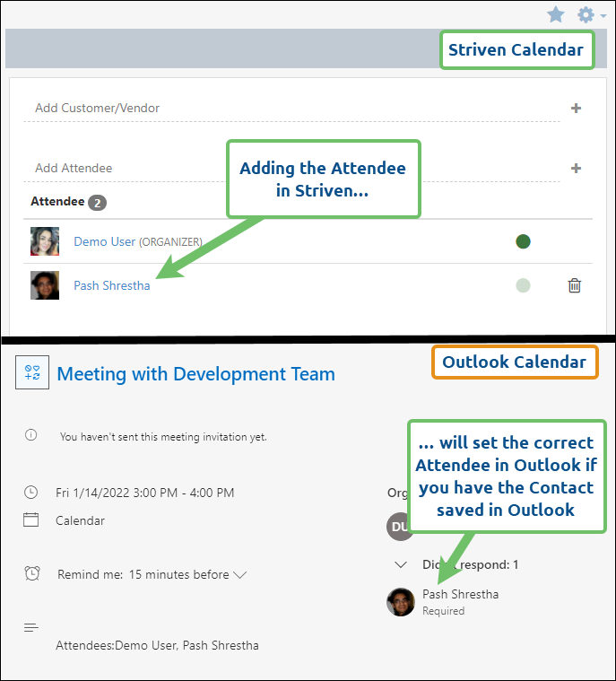Click the Attendees:Demo User, Pash Shrestha text
616x681 pixels.
point(157,645)
